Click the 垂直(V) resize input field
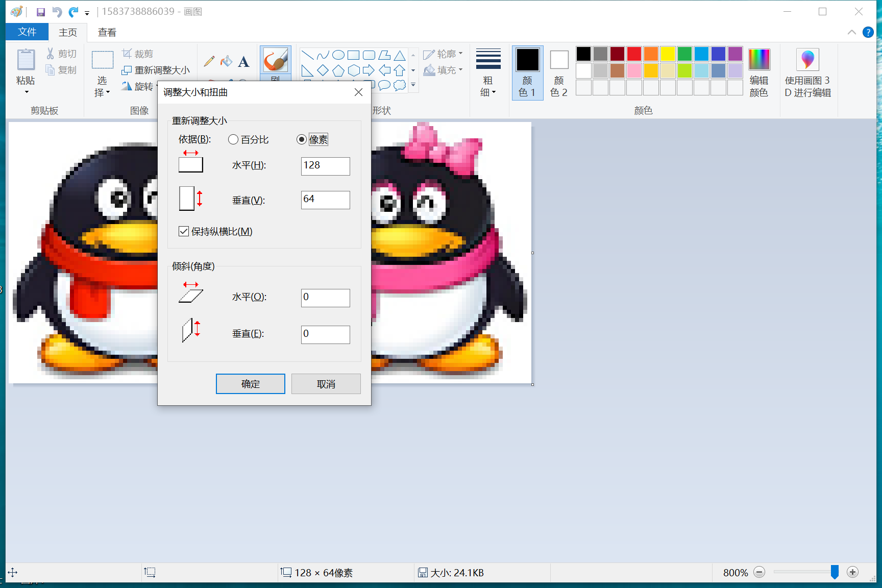The image size is (882, 588). coord(326,200)
